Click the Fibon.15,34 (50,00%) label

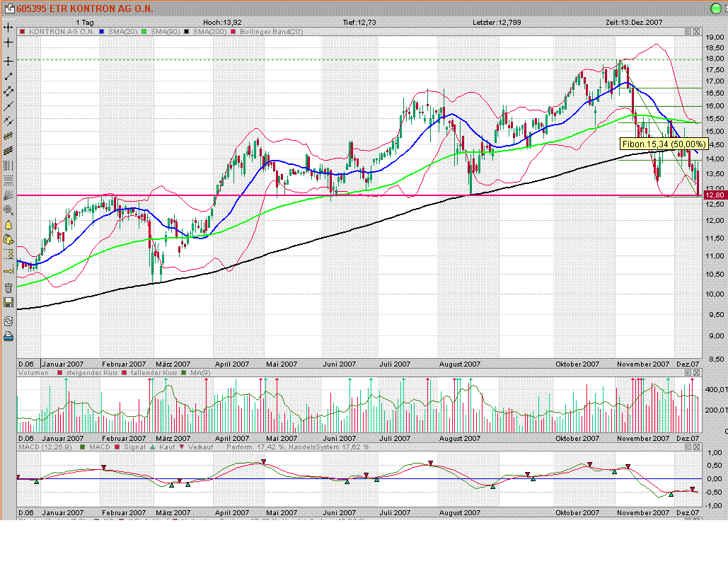tap(663, 144)
